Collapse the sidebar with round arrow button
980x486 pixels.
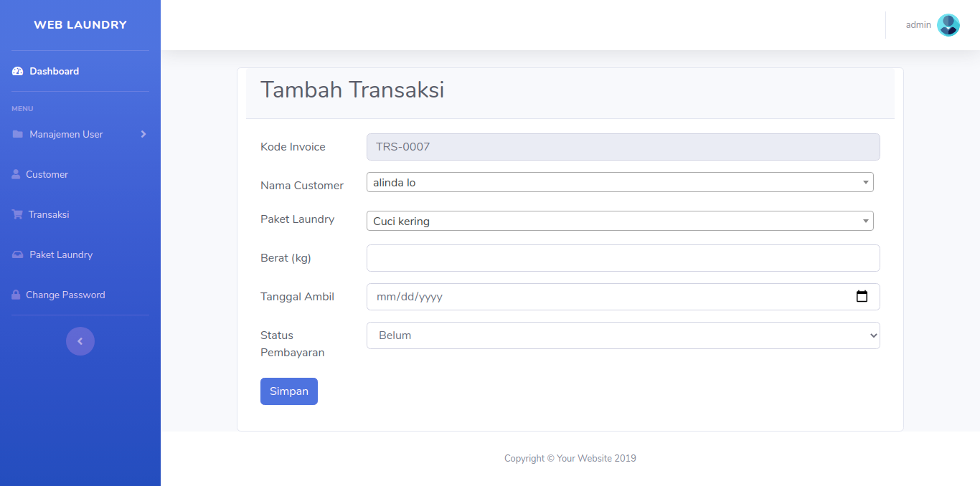80,341
